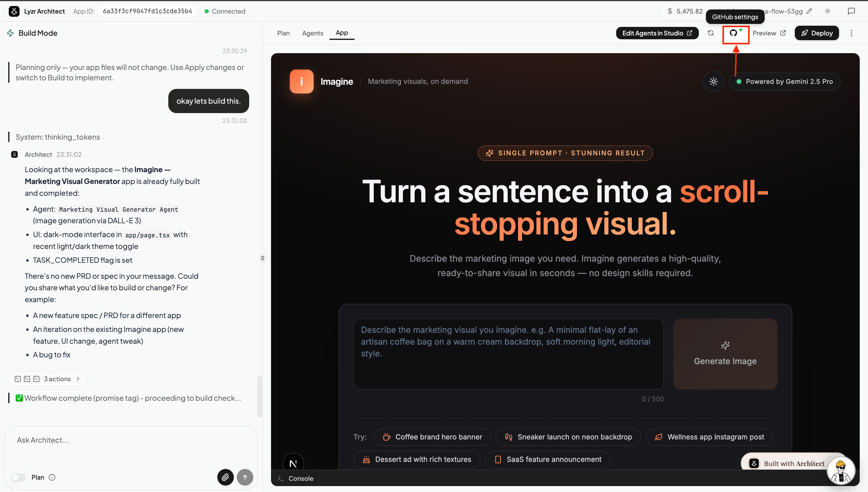
Task: Click Edit Agents in Studio button
Action: [x=657, y=33]
